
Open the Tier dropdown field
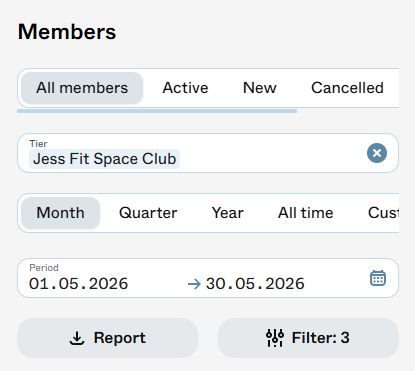click(x=208, y=153)
